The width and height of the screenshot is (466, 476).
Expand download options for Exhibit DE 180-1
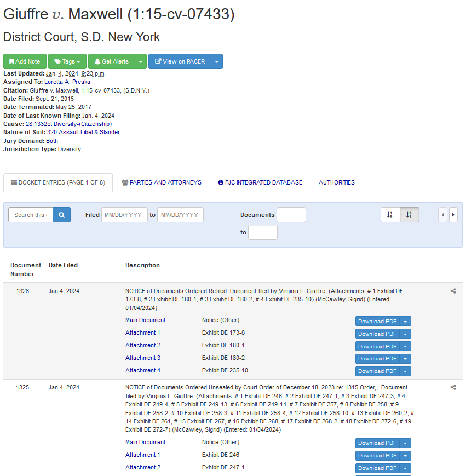pyautogui.click(x=405, y=346)
